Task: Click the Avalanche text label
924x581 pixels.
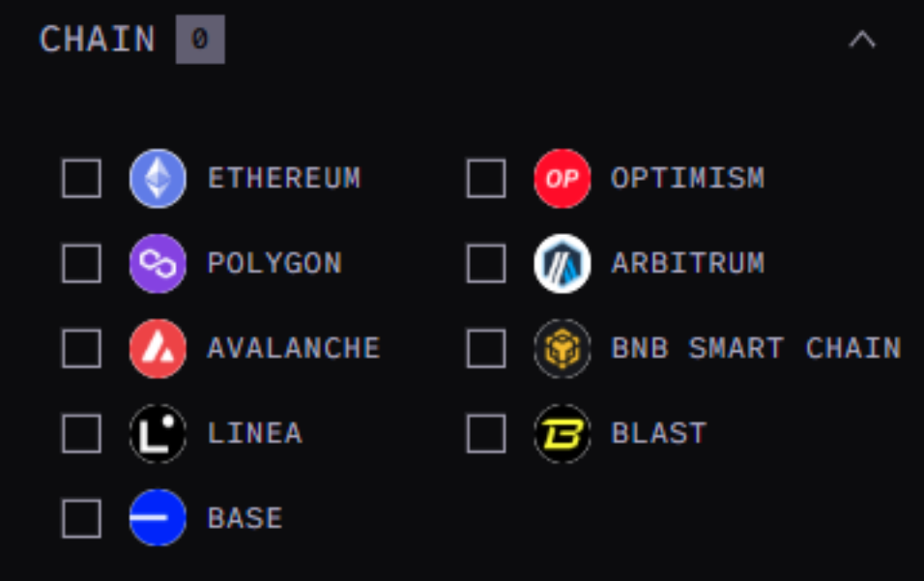Action: tap(294, 348)
